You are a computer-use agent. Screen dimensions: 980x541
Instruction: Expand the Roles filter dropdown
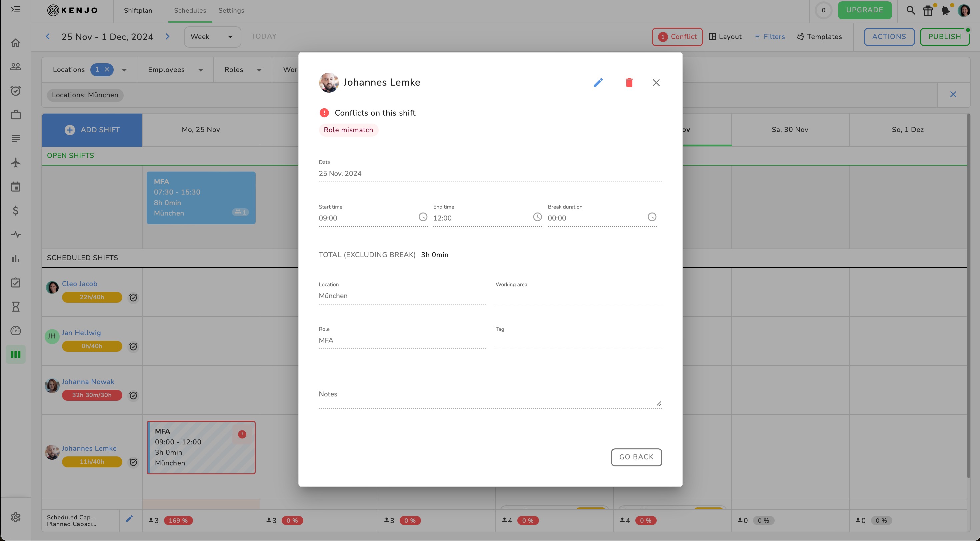pos(242,70)
